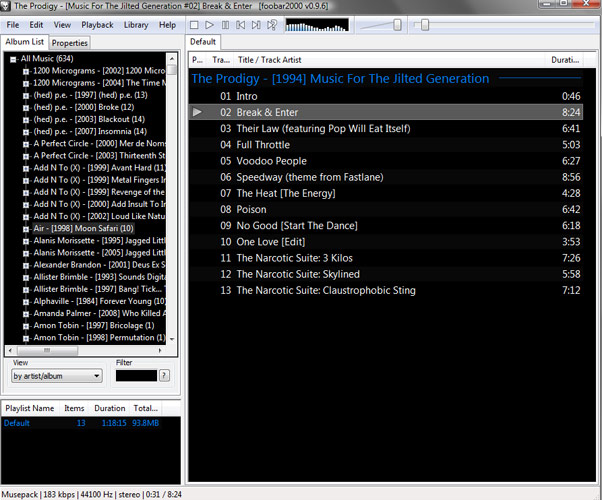
Task: Click album list scrollbar up arrow
Action: click(x=172, y=58)
